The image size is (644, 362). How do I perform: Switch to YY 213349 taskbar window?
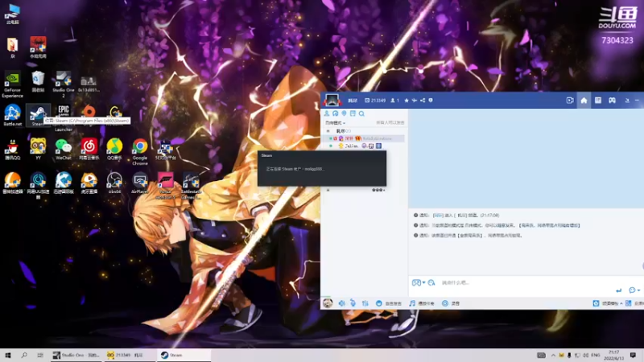pyautogui.click(x=130, y=355)
